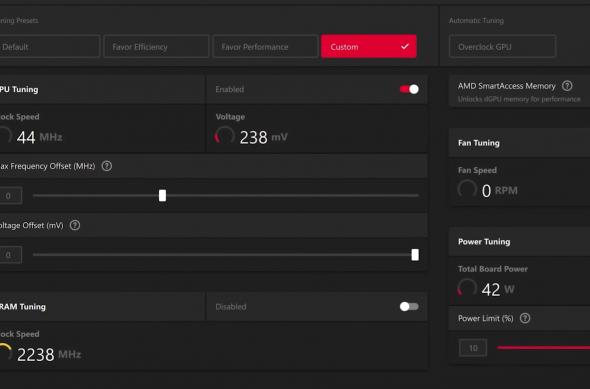Viewport: 590px width, 389px height.
Task: Click the VRAM clock speed gauge icon
Action: [x=5, y=353]
